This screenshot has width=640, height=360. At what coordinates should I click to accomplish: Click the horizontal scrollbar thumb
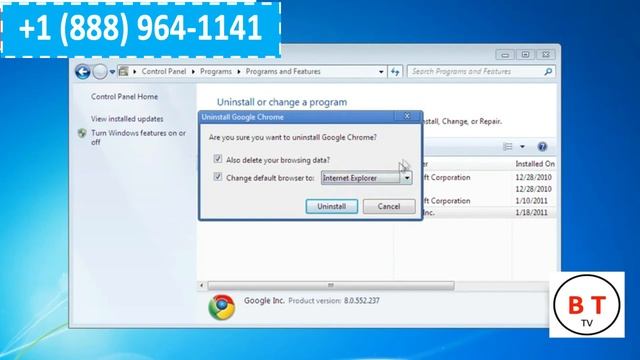pyautogui.click(x=331, y=285)
